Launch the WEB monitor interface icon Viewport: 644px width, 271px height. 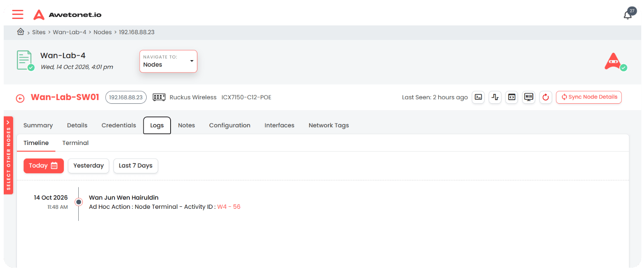529,97
